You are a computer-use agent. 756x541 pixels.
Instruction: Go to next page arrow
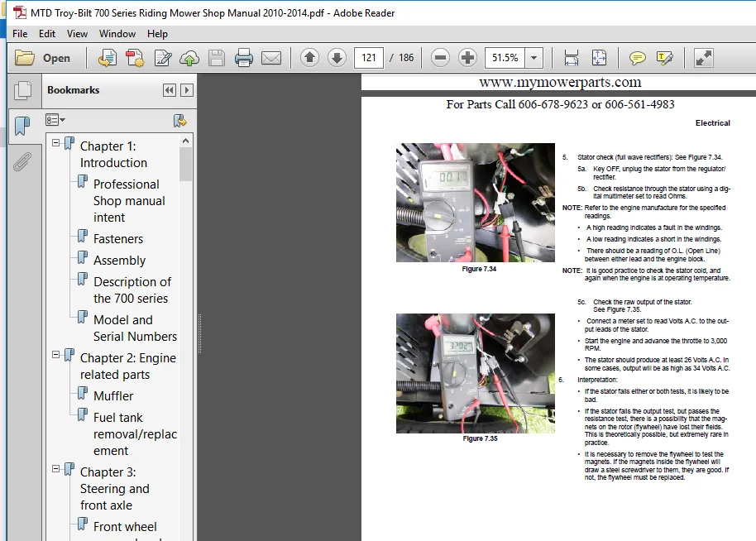click(337, 58)
